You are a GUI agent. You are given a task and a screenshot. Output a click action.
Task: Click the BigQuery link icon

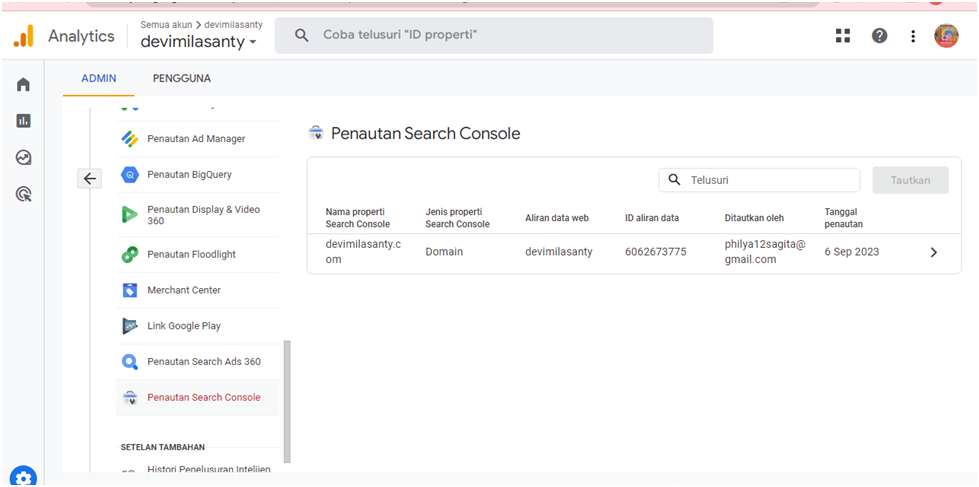130,175
